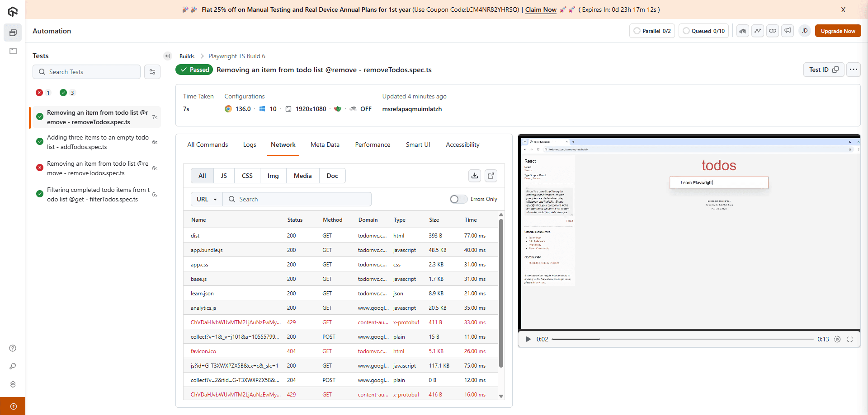
Task: Filter tests by failed status count
Action: point(43,93)
